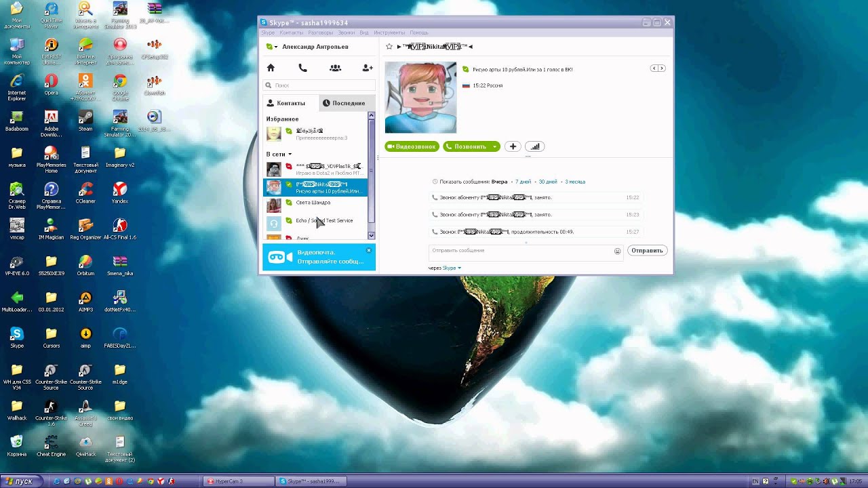Open the Позвонить call options arrow
Image resolution: width=868 pixels, height=488 pixels.
(x=495, y=146)
